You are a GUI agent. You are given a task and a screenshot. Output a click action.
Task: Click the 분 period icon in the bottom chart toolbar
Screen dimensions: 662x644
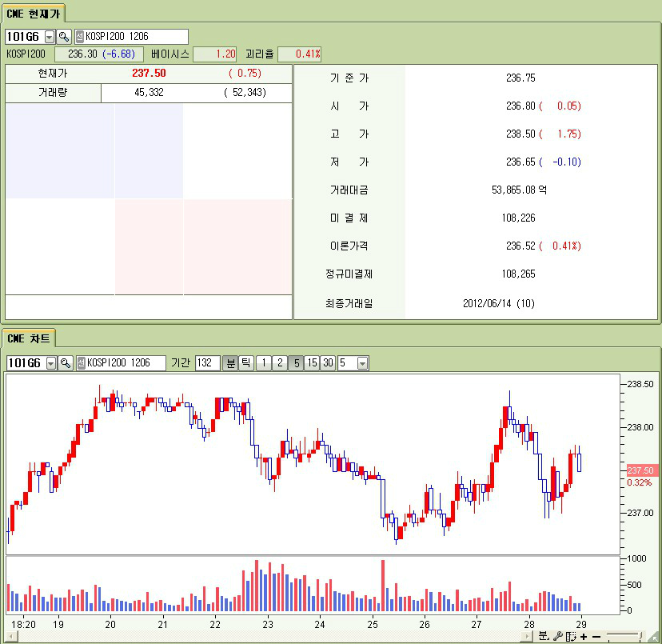coord(543,636)
